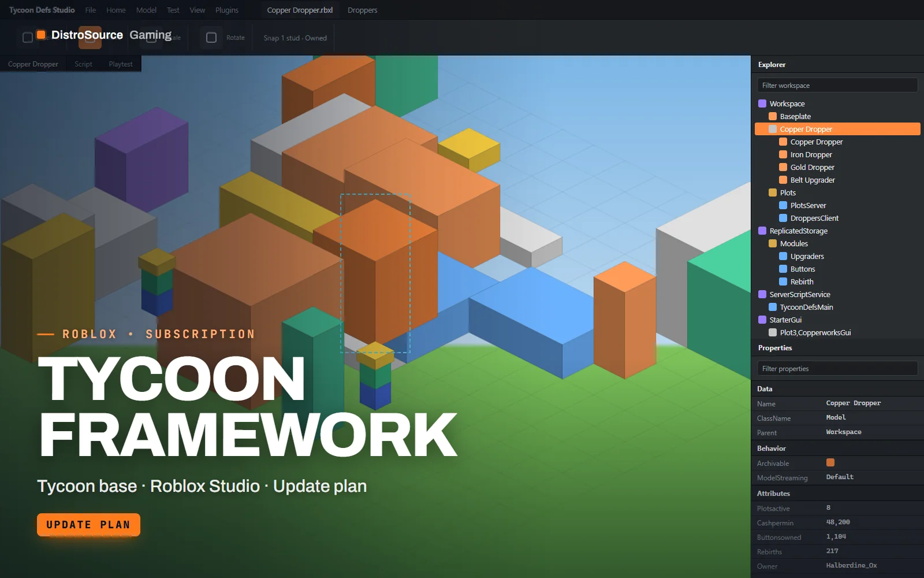Switch to the Droppers document tab

click(x=363, y=10)
